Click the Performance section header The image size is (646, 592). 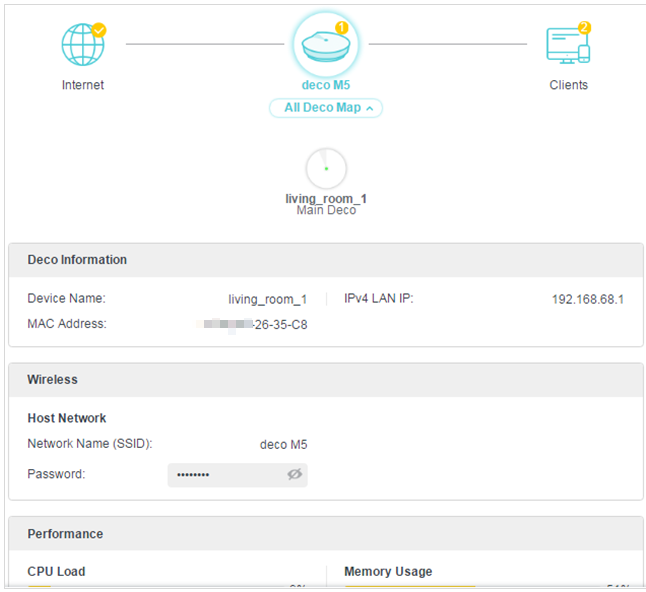coord(326,534)
